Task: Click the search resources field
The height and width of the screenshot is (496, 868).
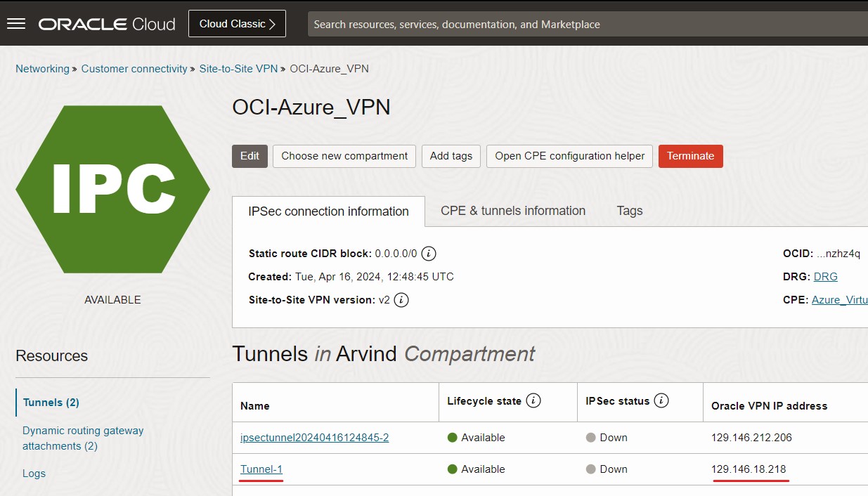Action: 588,24
